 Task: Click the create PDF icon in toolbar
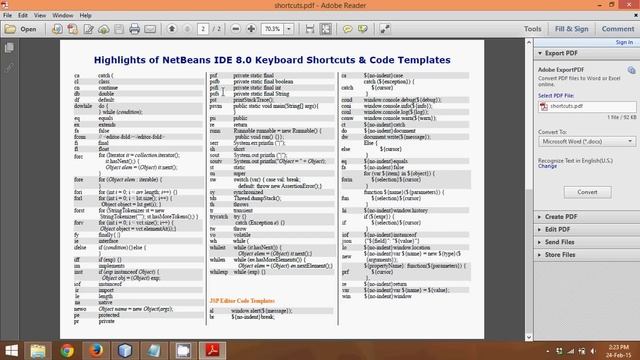73,29
